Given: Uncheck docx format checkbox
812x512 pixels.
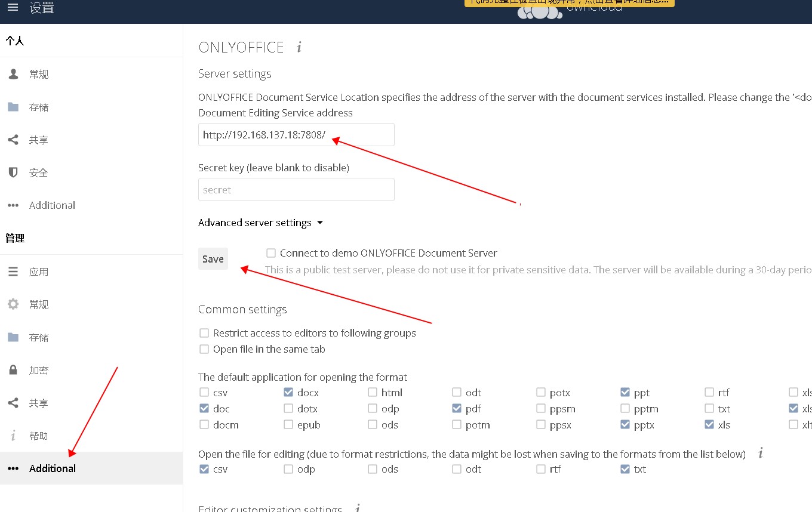Looking at the screenshot, I should point(288,393).
